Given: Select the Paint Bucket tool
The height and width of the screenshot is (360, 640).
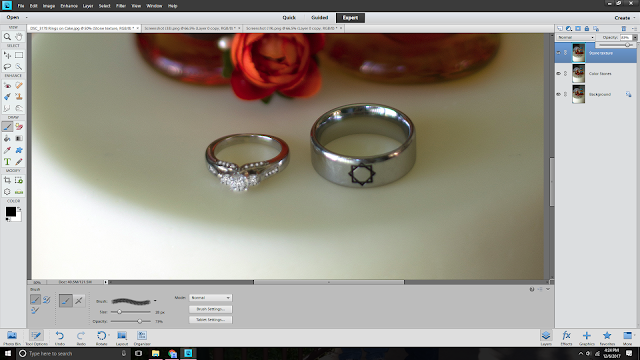Looking at the screenshot, I should click(7, 138).
